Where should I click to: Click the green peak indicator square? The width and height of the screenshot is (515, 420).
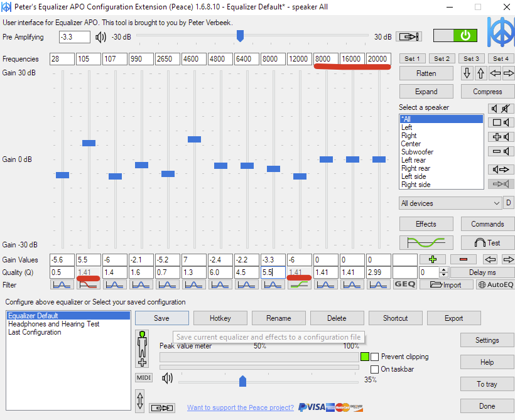coord(364,357)
